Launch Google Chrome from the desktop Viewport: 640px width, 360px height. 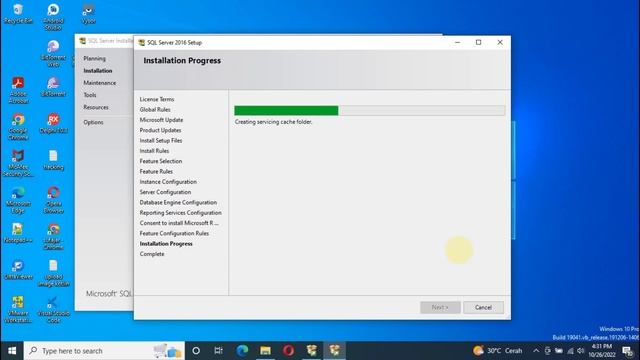(x=18, y=127)
